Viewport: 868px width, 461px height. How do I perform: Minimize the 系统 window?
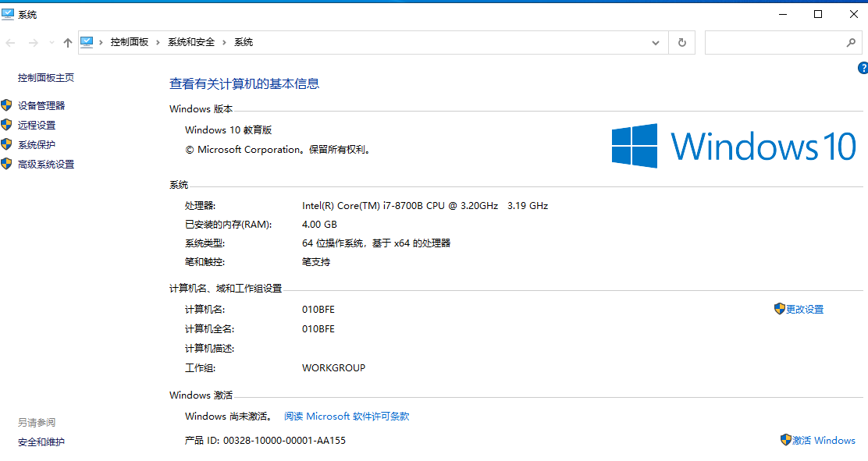point(783,14)
